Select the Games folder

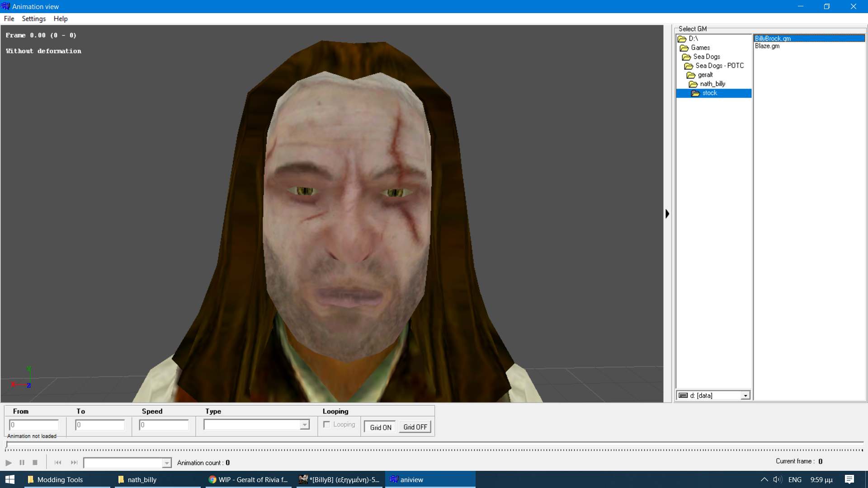pos(700,47)
